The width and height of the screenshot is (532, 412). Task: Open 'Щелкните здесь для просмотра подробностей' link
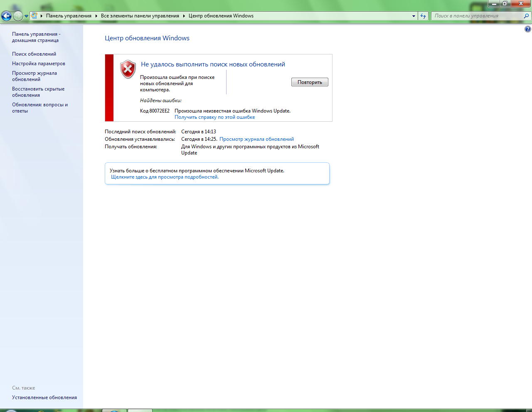[x=165, y=177]
